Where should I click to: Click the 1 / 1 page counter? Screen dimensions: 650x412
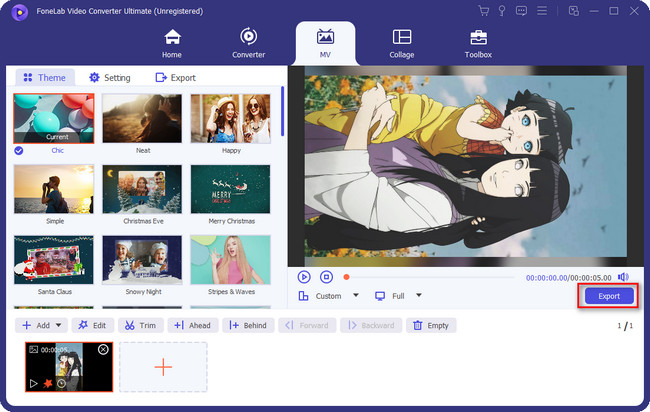click(625, 326)
